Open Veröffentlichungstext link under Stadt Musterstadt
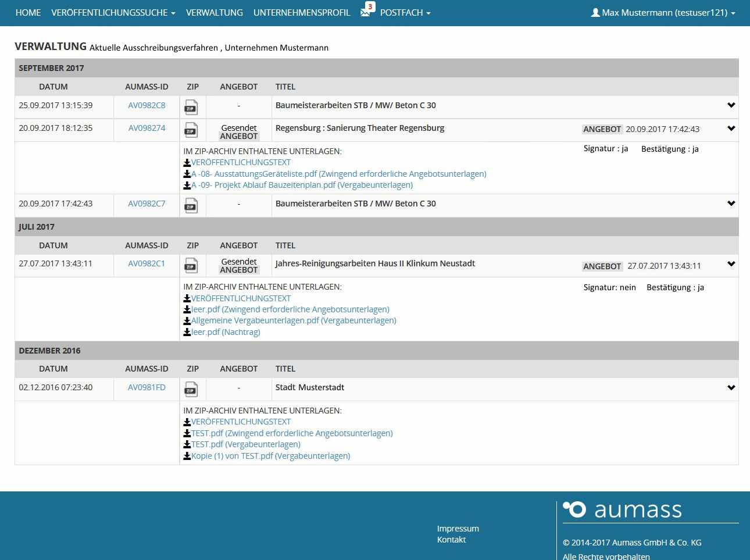Image resolution: width=750 pixels, height=560 pixels. point(241,422)
